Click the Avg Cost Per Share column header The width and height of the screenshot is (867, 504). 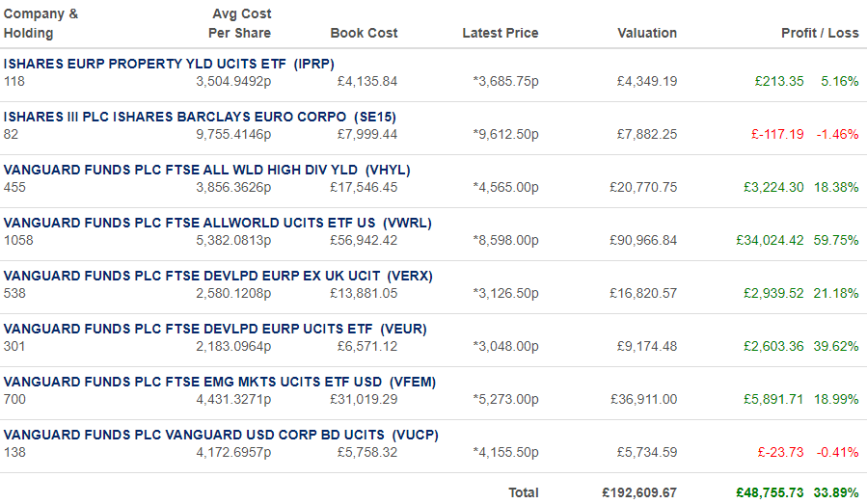click(x=239, y=23)
